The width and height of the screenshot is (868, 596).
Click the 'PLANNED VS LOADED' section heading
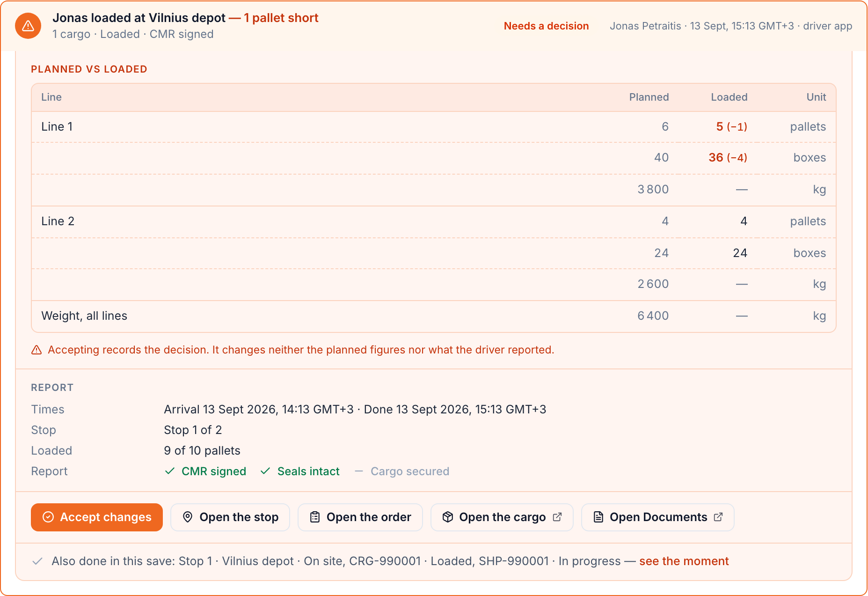coord(89,69)
